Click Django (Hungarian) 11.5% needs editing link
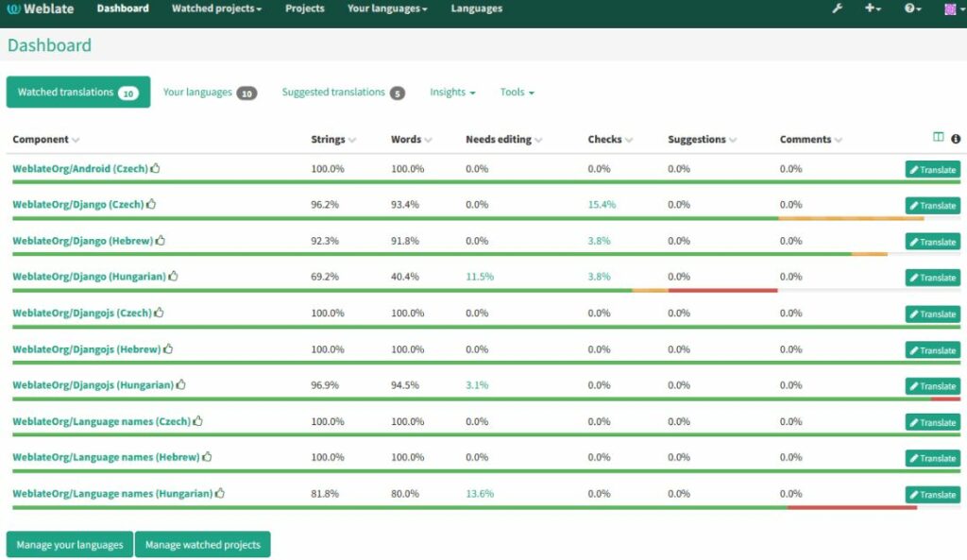The image size is (967, 560). point(480,277)
